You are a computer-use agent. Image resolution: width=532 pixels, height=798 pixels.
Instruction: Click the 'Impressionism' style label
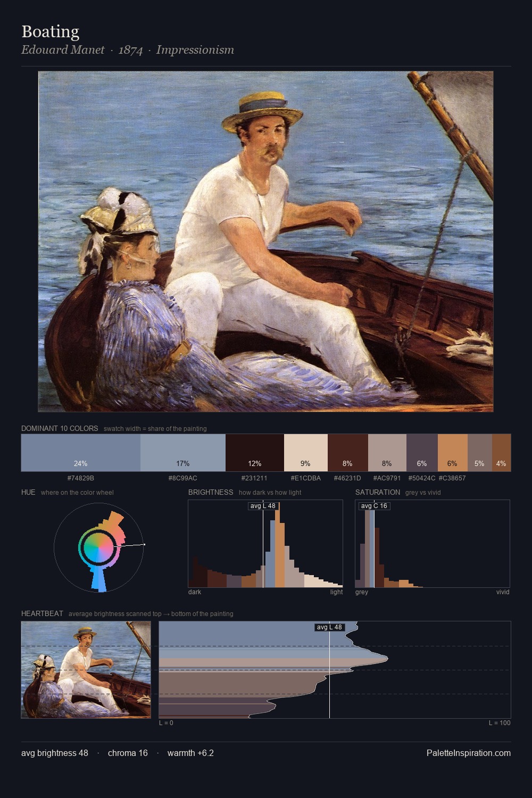[x=195, y=50]
